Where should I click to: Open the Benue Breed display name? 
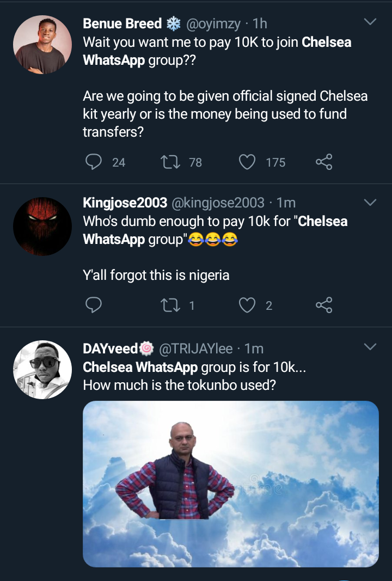[122, 24]
